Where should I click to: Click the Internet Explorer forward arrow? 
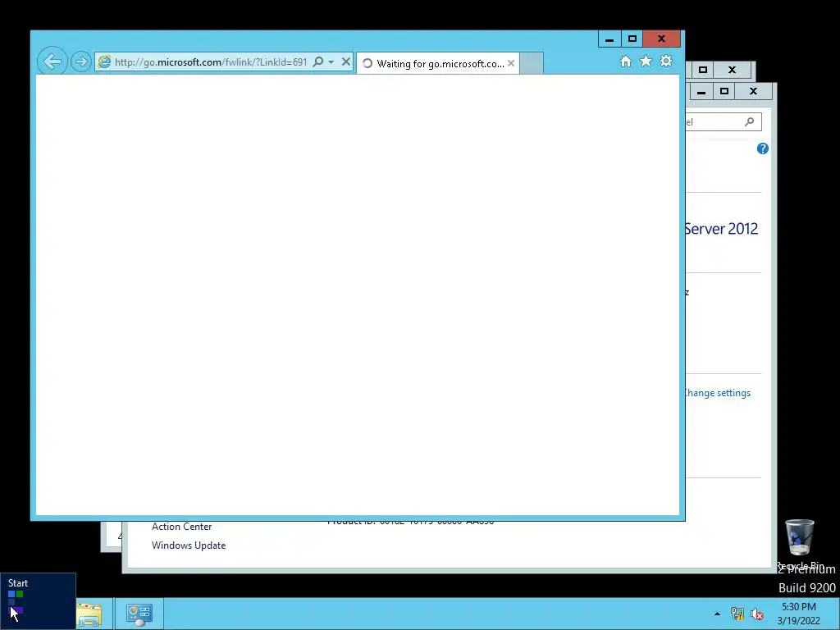click(81, 62)
